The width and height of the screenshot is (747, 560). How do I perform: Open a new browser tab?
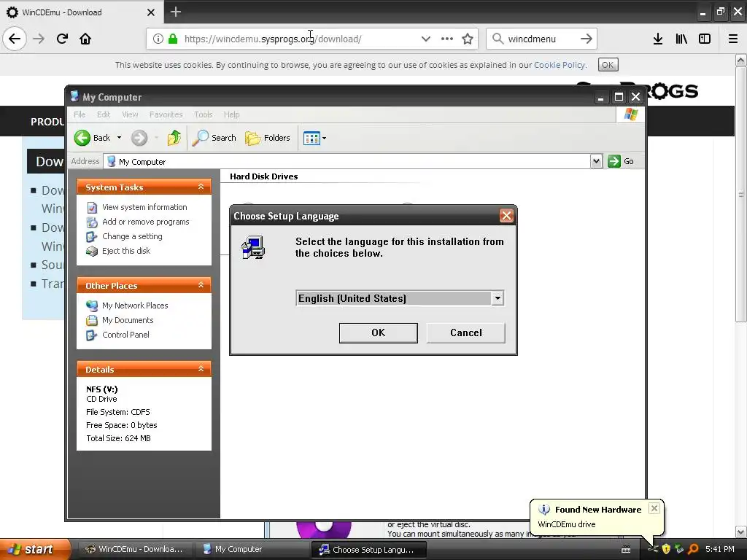click(x=176, y=12)
